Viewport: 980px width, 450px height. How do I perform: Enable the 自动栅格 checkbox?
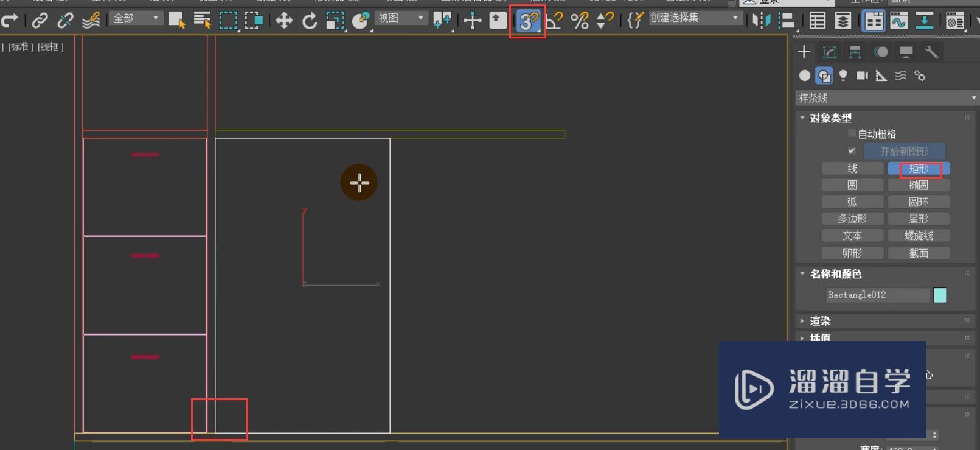click(x=852, y=133)
